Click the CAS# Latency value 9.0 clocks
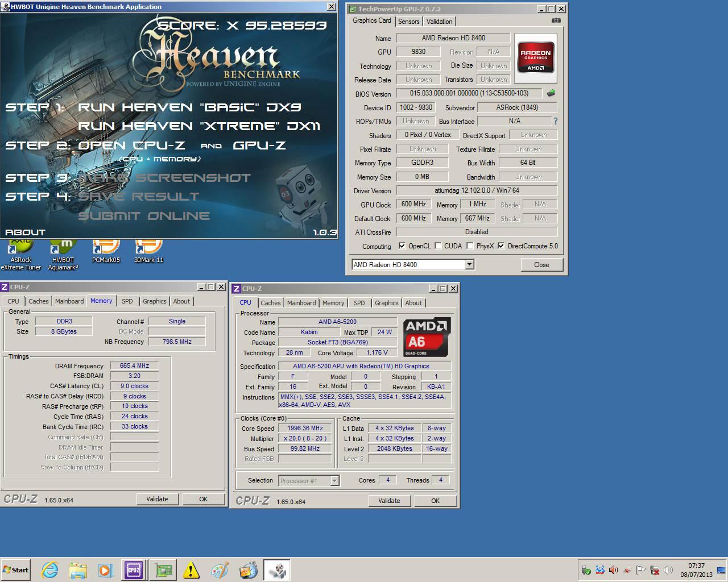This screenshot has height=582, width=728. pyautogui.click(x=134, y=386)
